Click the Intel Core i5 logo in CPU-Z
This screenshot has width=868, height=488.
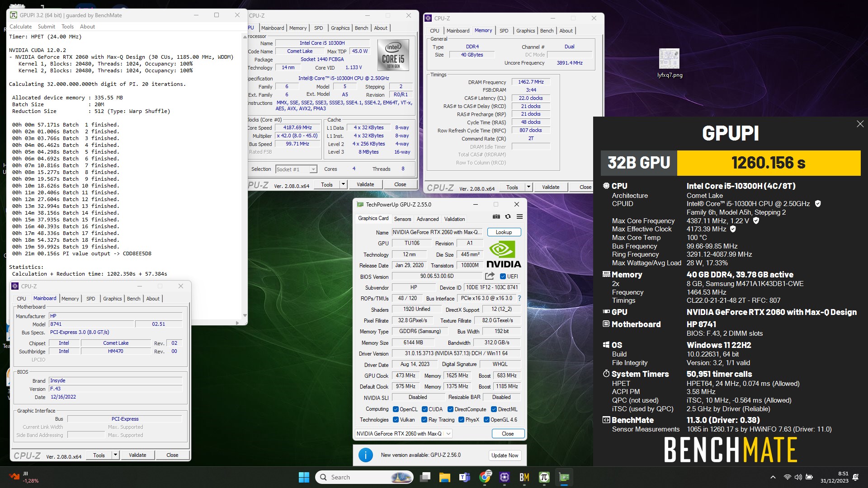(x=393, y=55)
